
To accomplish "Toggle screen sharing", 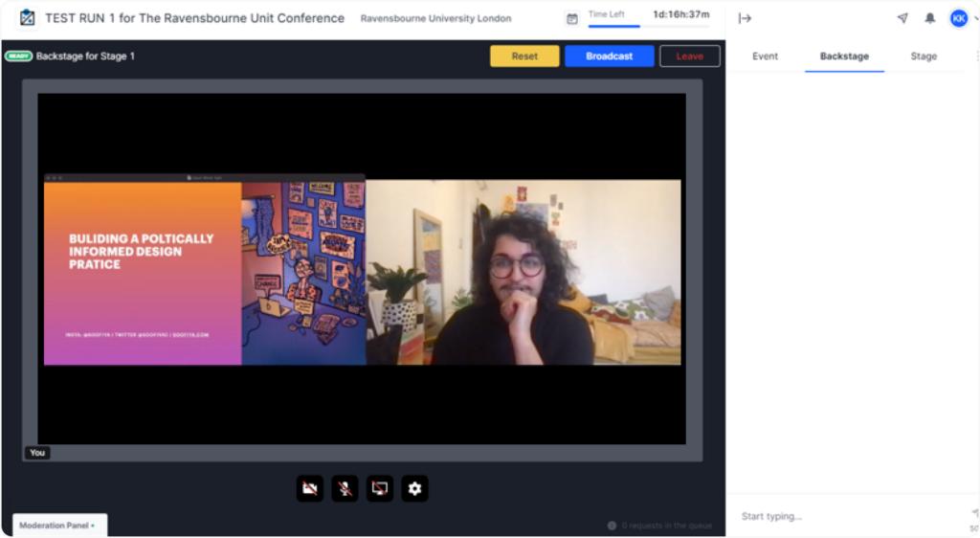I will coord(380,488).
